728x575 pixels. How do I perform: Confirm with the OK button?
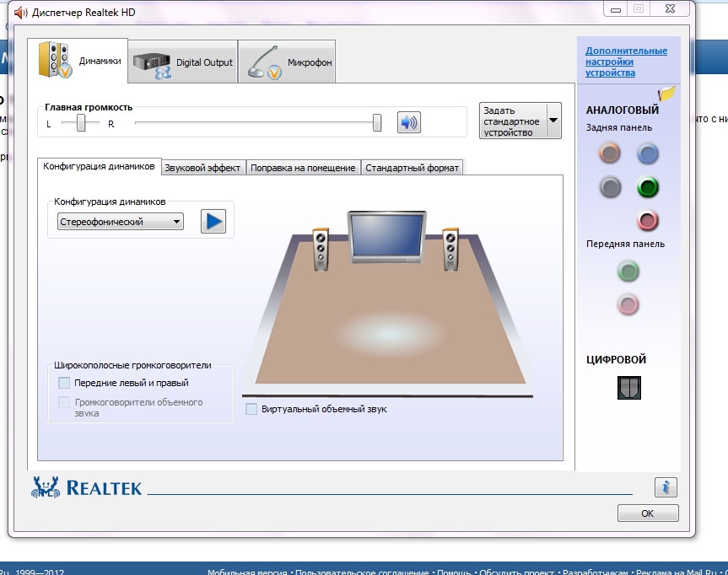[x=648, y=513]
